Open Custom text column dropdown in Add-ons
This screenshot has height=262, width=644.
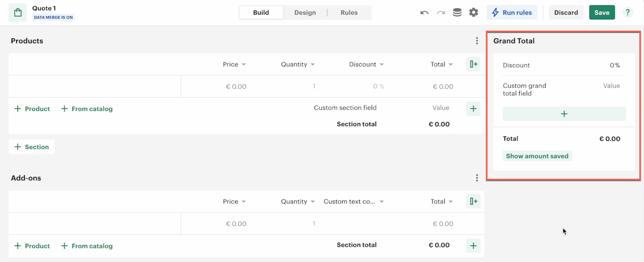[382, 202]
